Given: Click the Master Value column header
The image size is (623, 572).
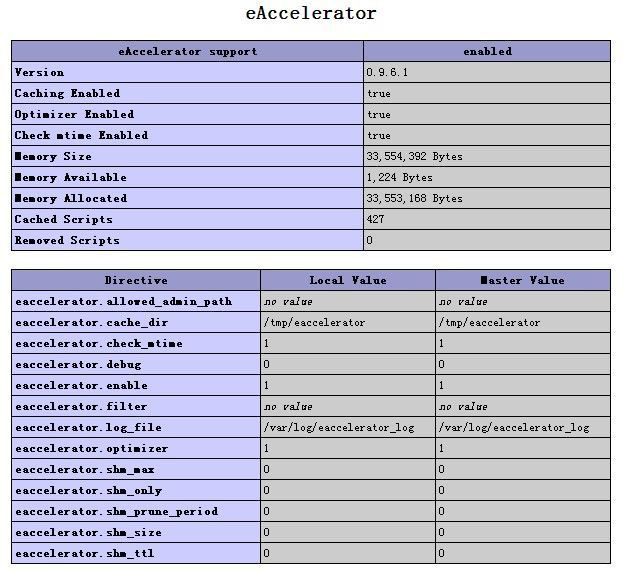Looking at the screenshot, I should click(522, 281).
